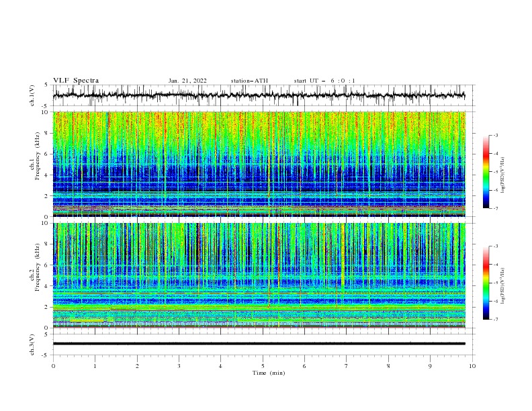Click time axis tick label '0'
Image resolution: width=532 pixels, height=411 pixels.
click(53, 366)
